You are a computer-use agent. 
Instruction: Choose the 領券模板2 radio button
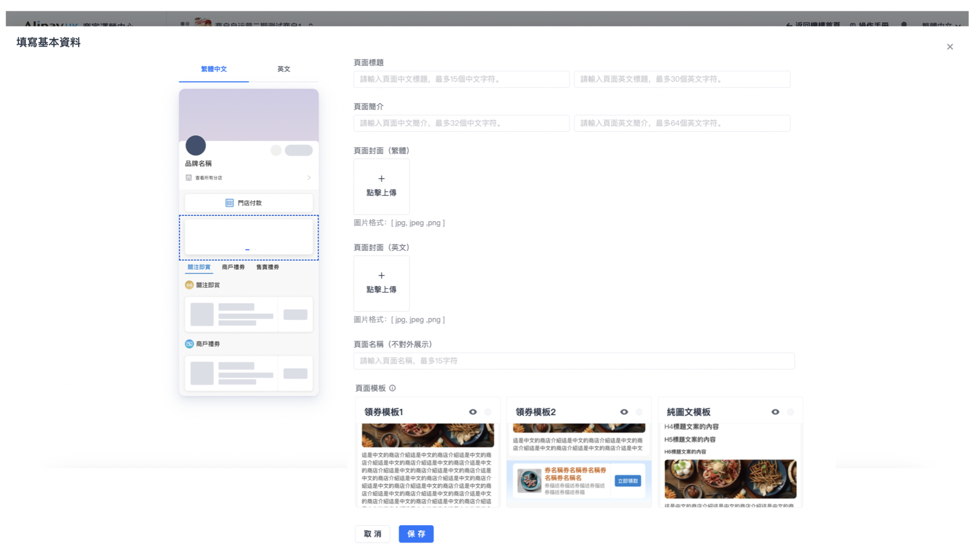(x=639, y=412)
